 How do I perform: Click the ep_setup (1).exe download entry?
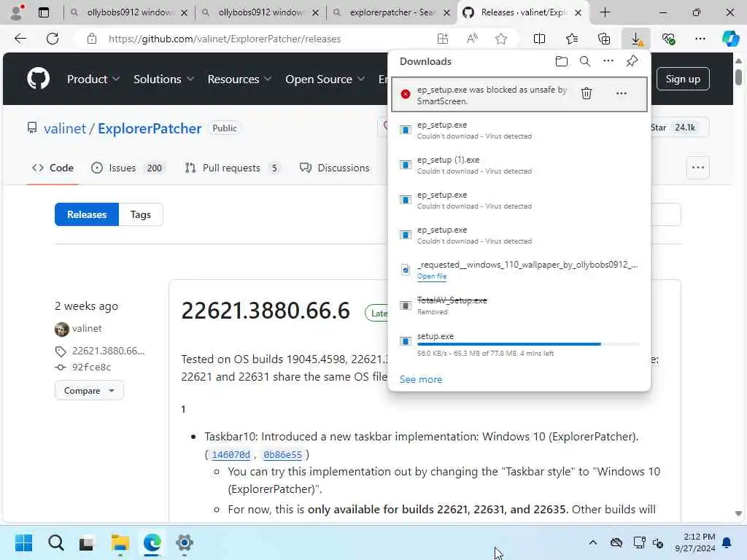[x=519, y=165]
